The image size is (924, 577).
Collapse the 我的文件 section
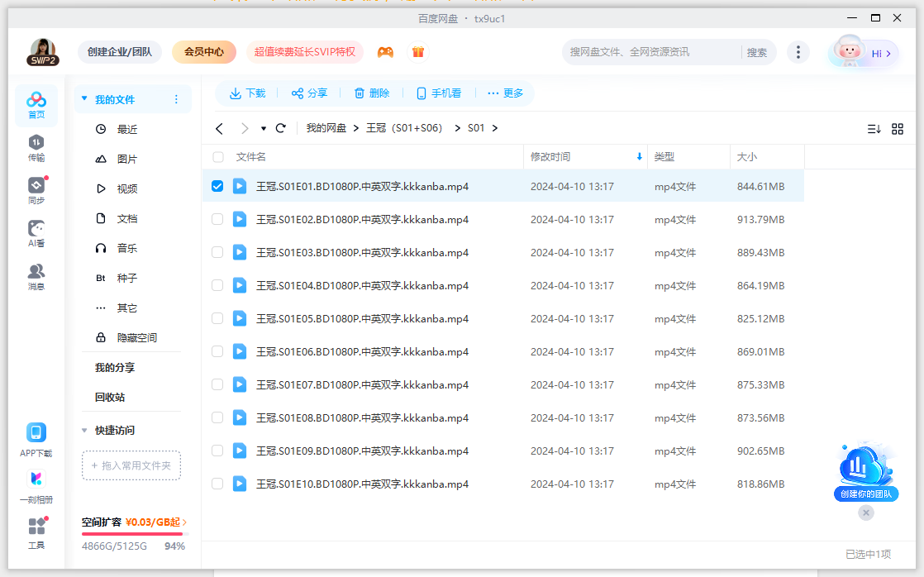[83, 98]
